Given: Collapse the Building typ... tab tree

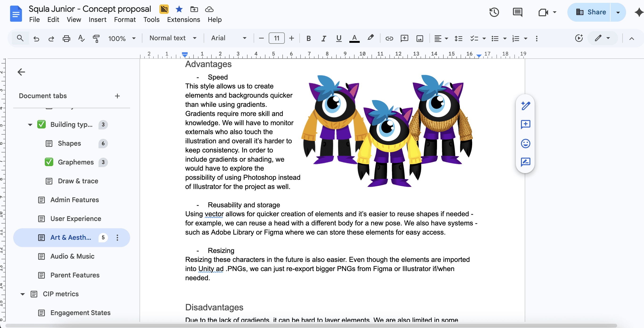Looking at the screenshot, I should point(30,124).
